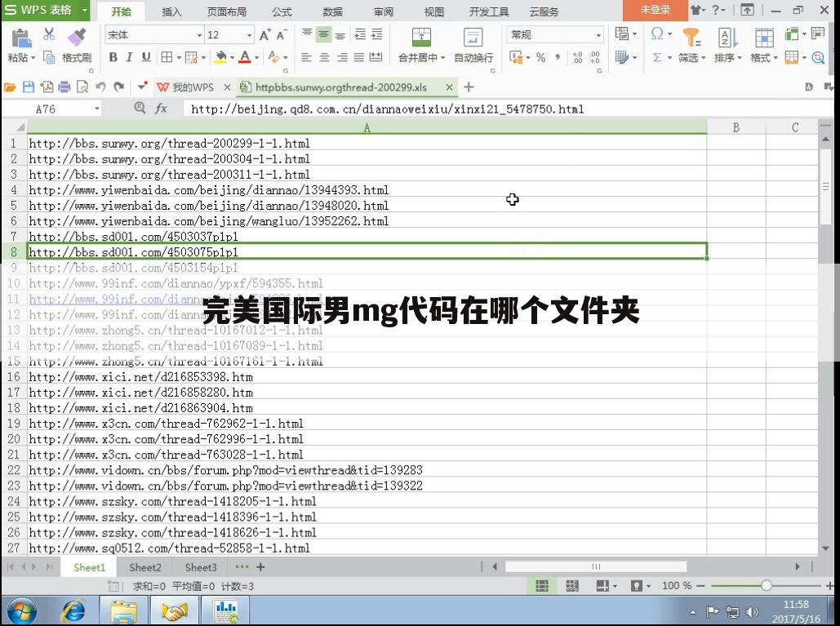Add a new document tab
Screen dimensions: 840x626
pos(469,87)
